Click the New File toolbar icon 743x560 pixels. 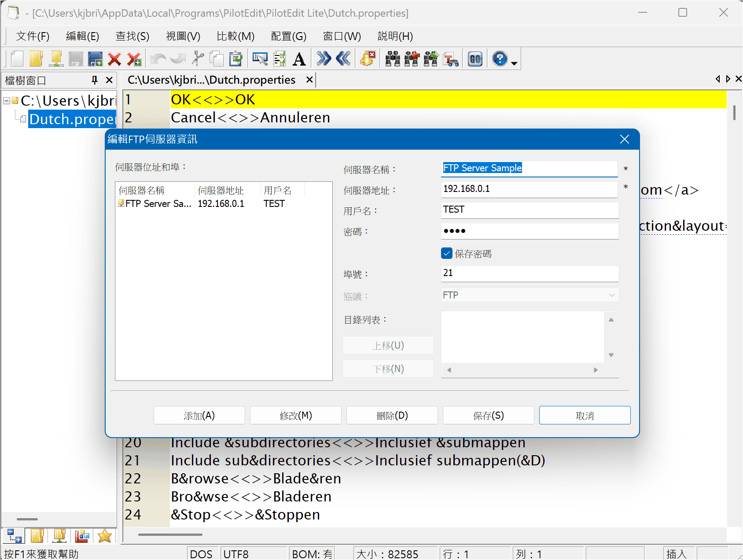17,59
